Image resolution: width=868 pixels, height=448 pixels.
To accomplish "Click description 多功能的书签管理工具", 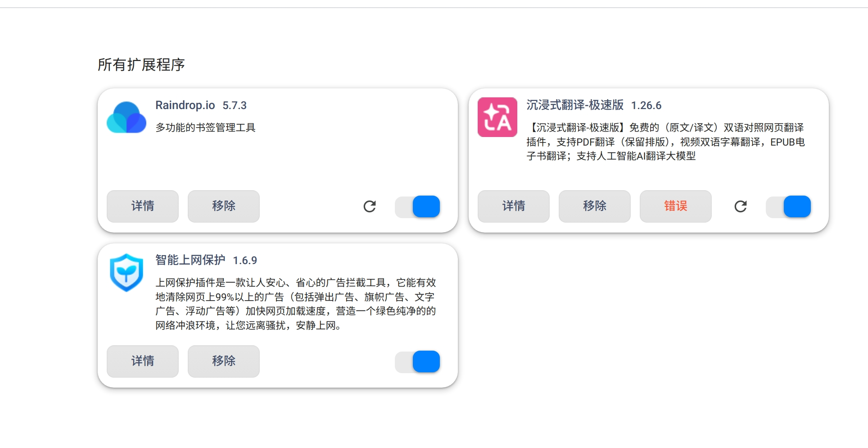I will pos(205,128).
